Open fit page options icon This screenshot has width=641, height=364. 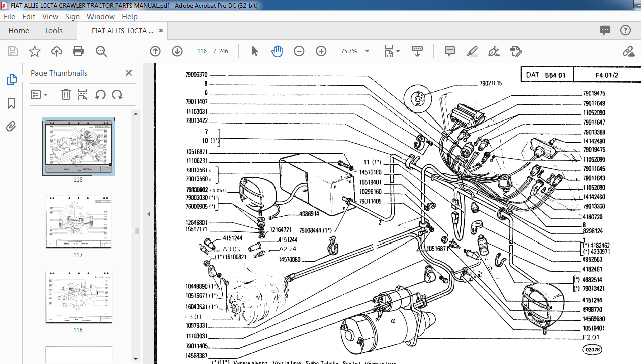coord(392,51)
